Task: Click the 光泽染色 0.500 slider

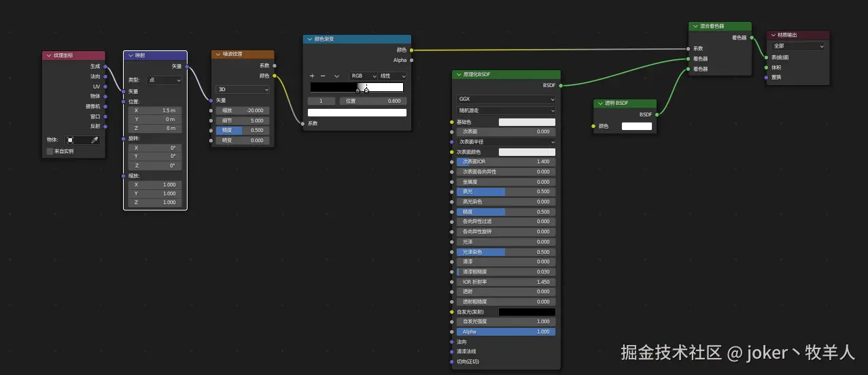Action: click(506, 252)
